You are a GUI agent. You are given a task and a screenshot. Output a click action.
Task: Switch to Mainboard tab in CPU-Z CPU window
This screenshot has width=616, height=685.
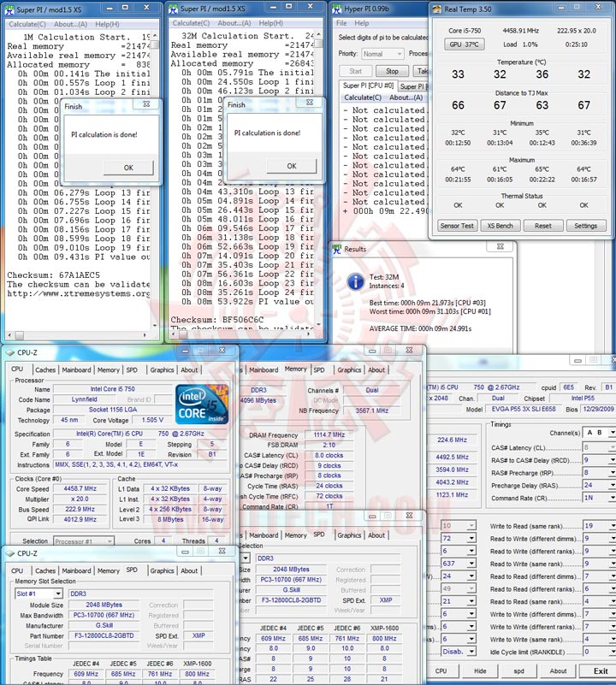[x=76, y=369]
